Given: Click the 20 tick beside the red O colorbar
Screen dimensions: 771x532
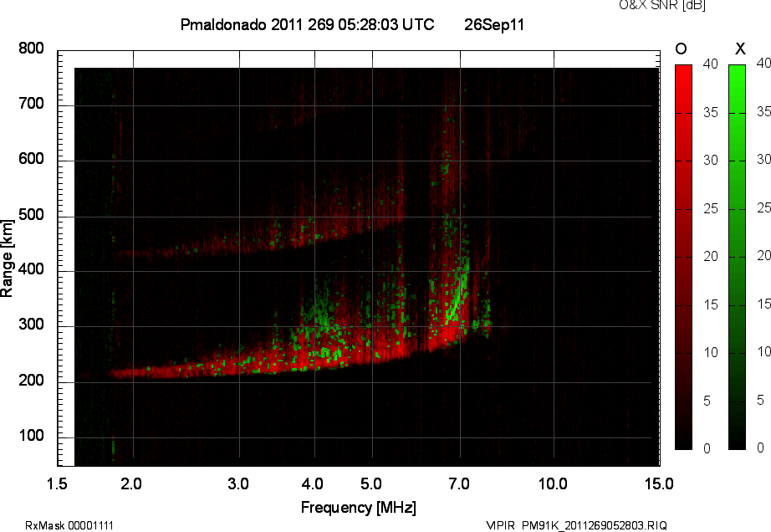Looking at the screenshot, I should [x=711, y=257].
